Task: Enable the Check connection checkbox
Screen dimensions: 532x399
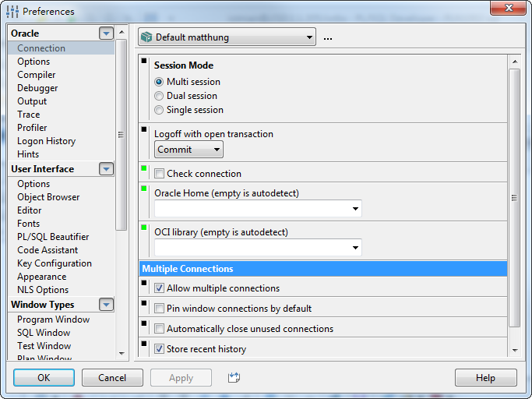Action: (160, 174)
